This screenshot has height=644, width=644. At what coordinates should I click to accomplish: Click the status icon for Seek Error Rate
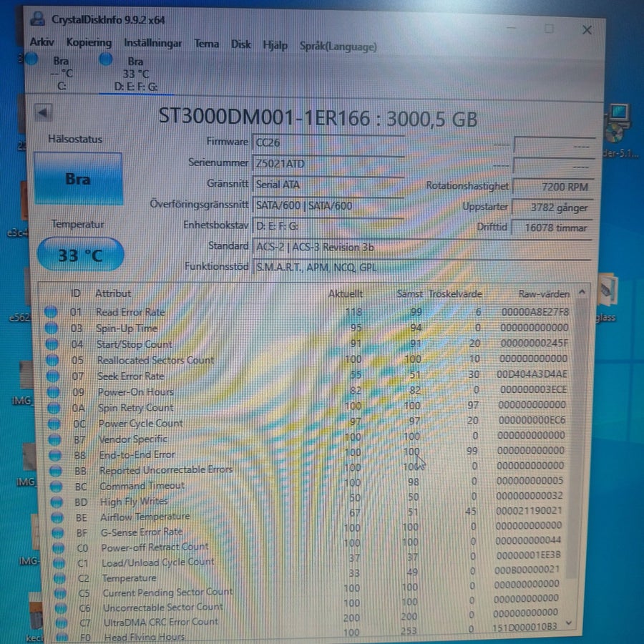click(x=53, y=376)
